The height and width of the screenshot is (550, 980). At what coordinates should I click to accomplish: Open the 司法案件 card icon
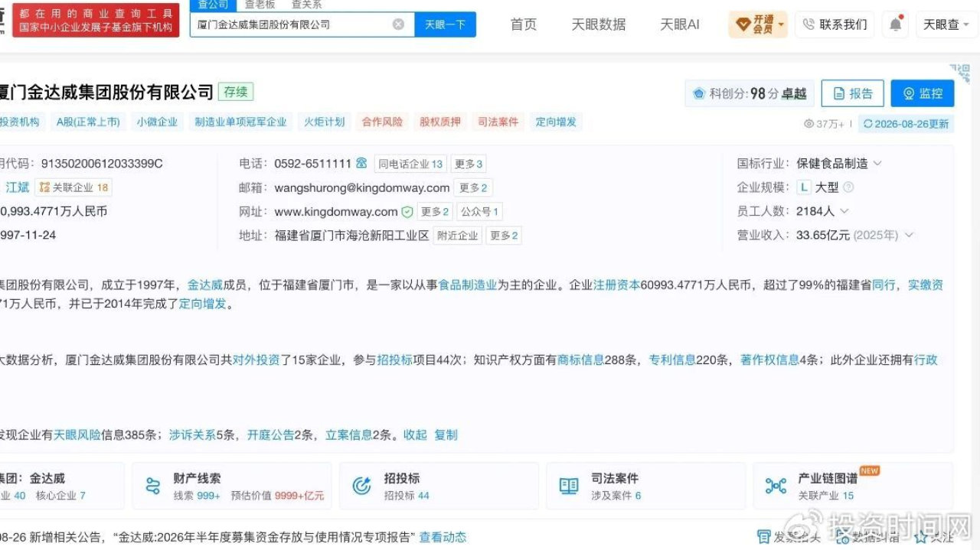[569, 486]
